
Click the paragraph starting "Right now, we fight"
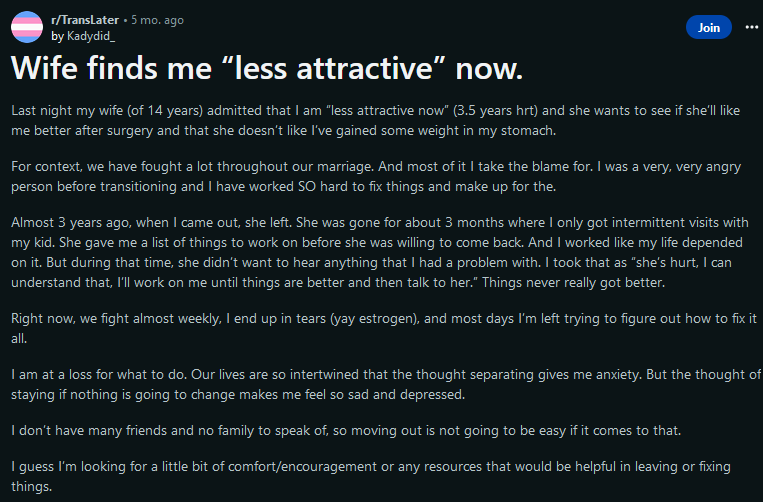pyautogui.click(x=378, y=326)
